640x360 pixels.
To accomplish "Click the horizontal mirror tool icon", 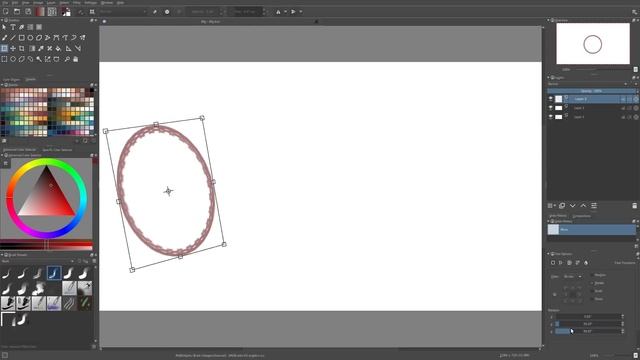I will click(278, 12).
